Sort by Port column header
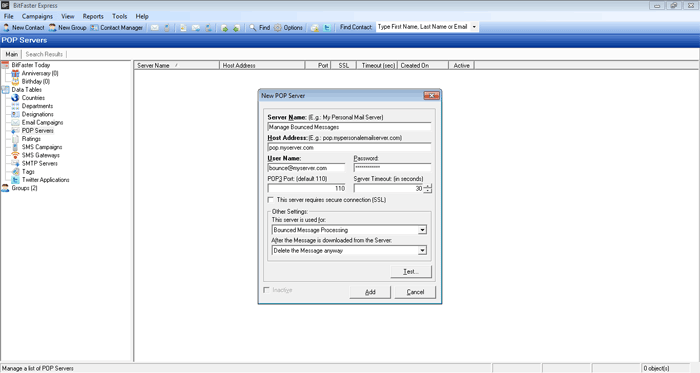The image size is (700, 373). (318, 66)
